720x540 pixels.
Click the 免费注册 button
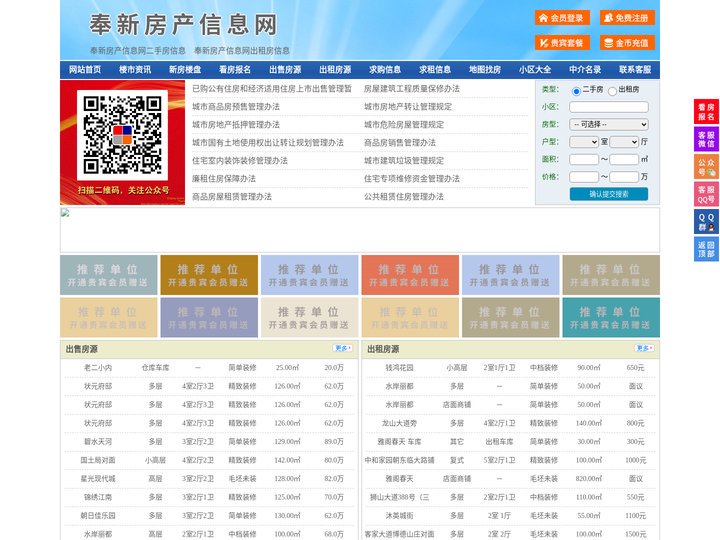(627, 18)
